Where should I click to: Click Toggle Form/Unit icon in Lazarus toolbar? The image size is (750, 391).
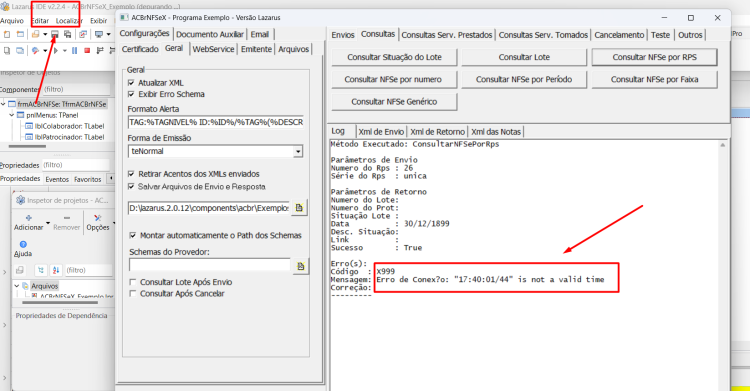click(x=83, y=34)
